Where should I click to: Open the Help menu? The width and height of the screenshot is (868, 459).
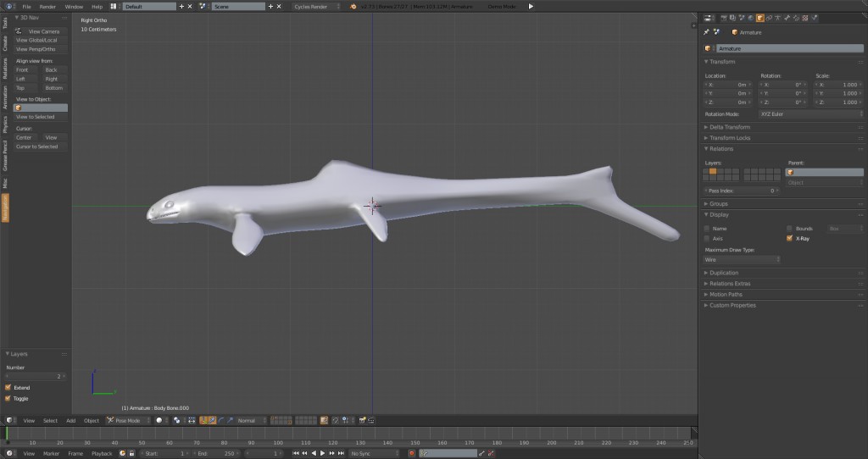point(97,7)
